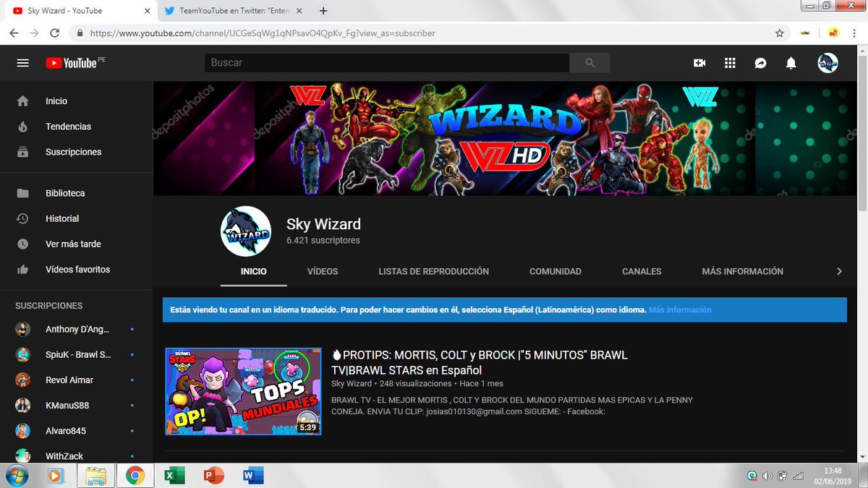This screenshot has width=868, height=488.
Task: Select the INICIO channel tab
Action: coord(254,272)
